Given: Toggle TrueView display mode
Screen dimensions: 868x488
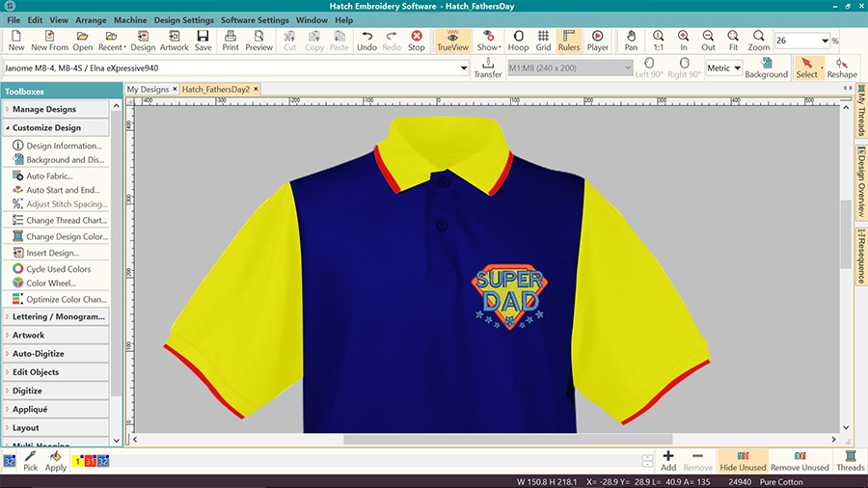Looking at the screenshot, I should 452,40.
